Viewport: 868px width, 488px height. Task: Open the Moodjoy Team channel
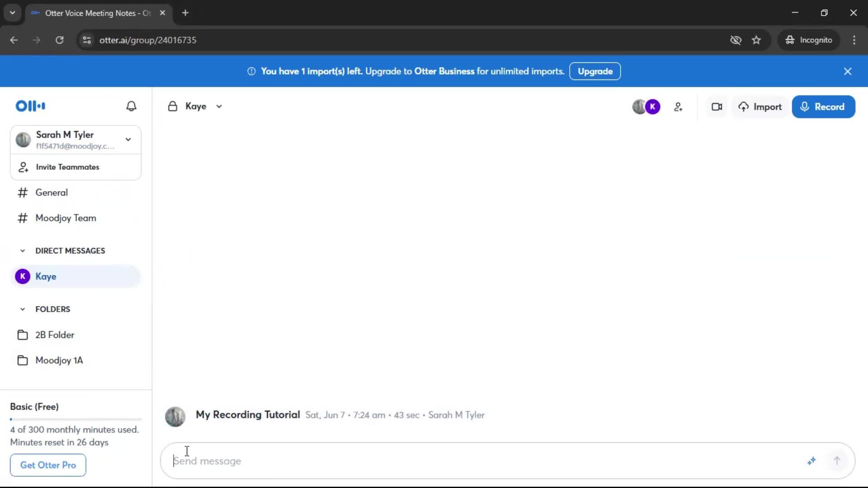coord(75,218)
